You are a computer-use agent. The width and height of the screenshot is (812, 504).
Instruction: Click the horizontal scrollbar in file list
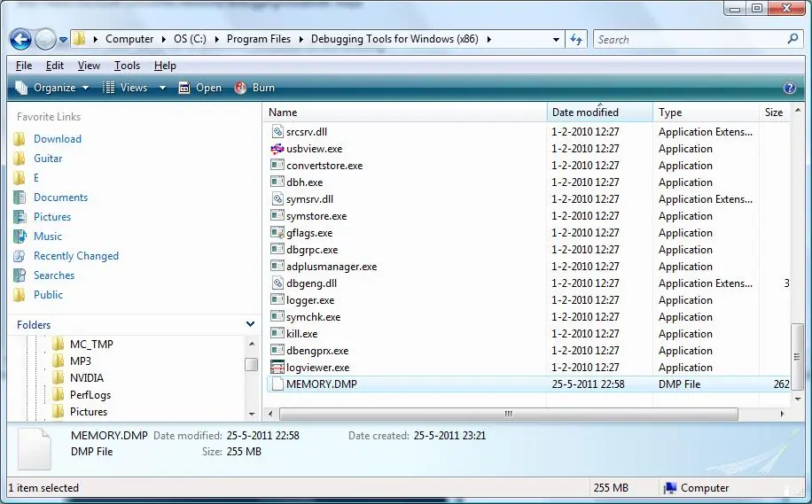(x=509, y=414)
